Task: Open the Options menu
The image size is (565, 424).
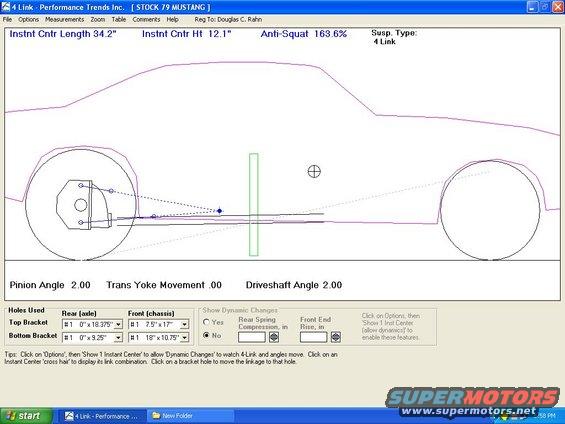Action: [28, 19]
